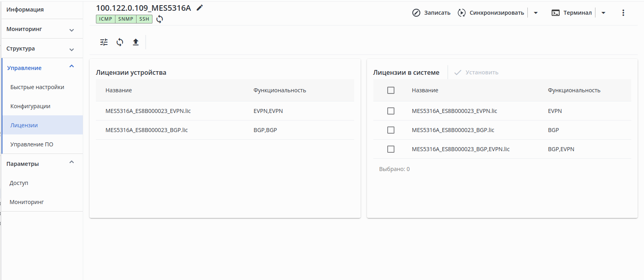Check the MES5316A_ES8B000023_EVPN.lic system license box

[391, 111]
